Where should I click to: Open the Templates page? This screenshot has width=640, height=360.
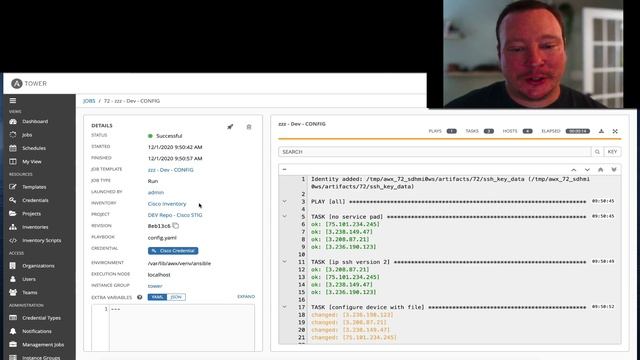click(34, 187)
